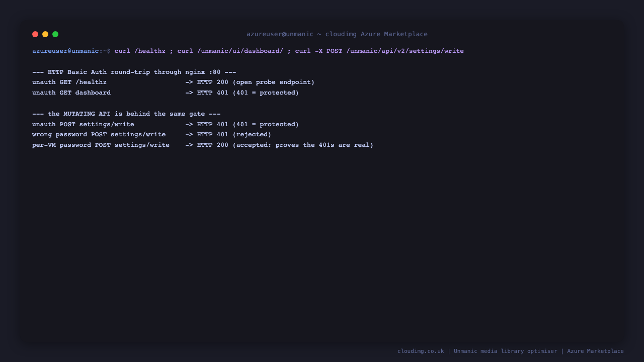Image resolution: width=644 pixels, height=362 pixels.
Task: Click the azureuser@unmanic shell prompt
Action: (x=71, y=51)
